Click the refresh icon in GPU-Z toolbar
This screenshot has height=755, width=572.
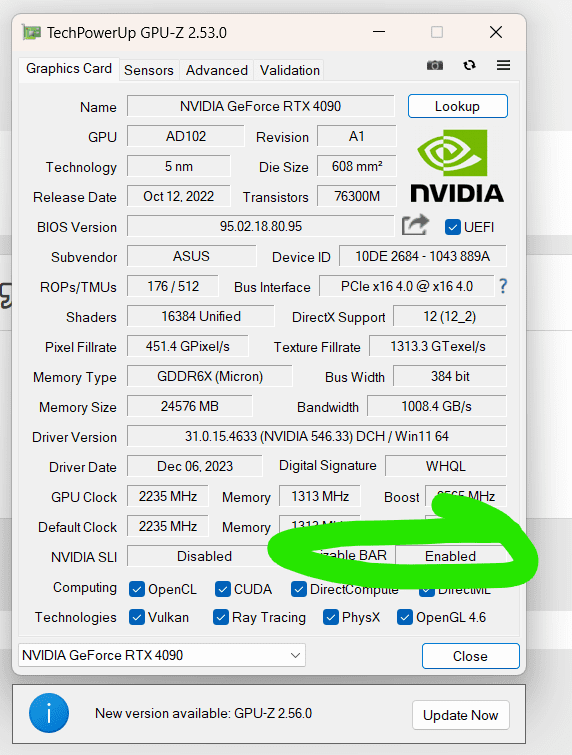tap(469, 65)
